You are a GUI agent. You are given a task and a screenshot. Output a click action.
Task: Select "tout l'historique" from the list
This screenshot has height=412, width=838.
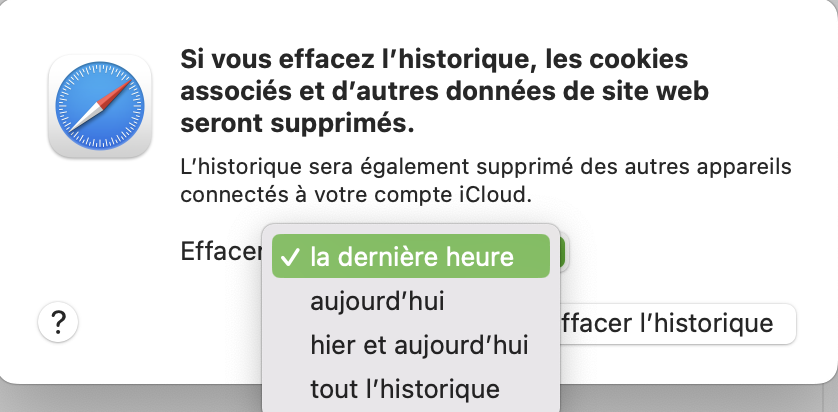(x=404, y=387)
